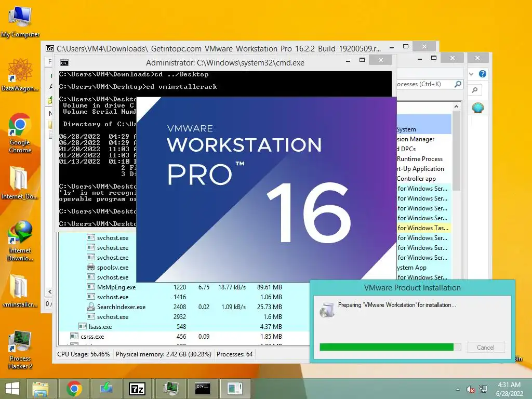532x399 pixels.
Task: Minimize the Process Hacker window
Action: 420,59
